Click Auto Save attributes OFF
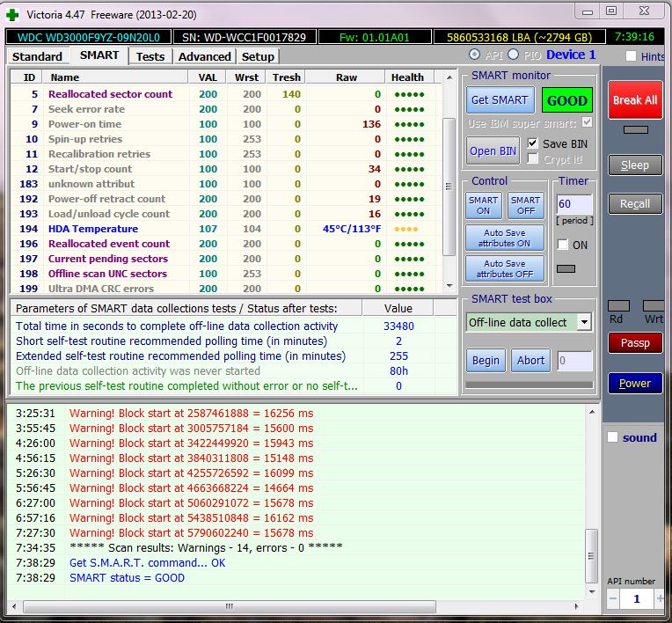The width and height of the screenshot is (672, 623). (505, 269)
